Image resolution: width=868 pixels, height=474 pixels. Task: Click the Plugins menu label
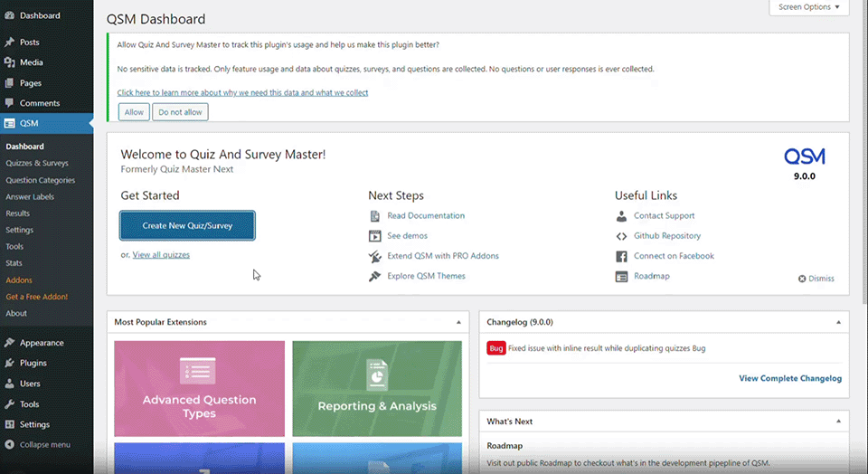pos(33,364)
